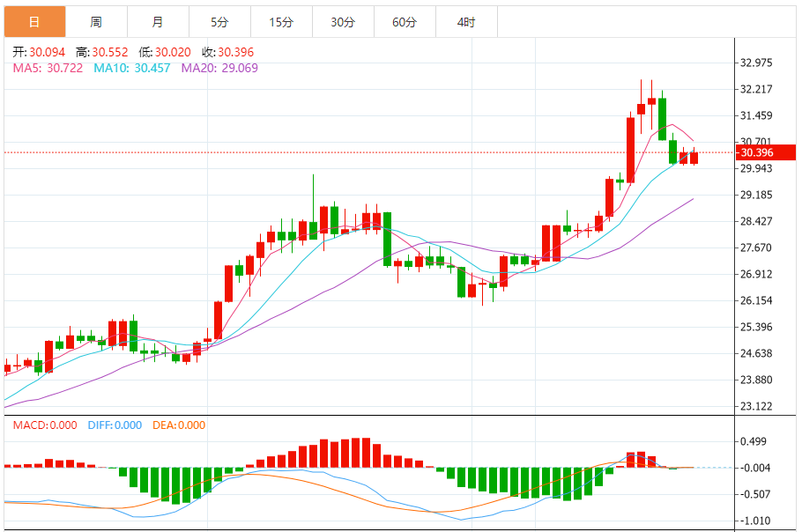Viewport: 802px width, 532px height.
Task: Switch to the 周 weekly tab
Action: 96,22
